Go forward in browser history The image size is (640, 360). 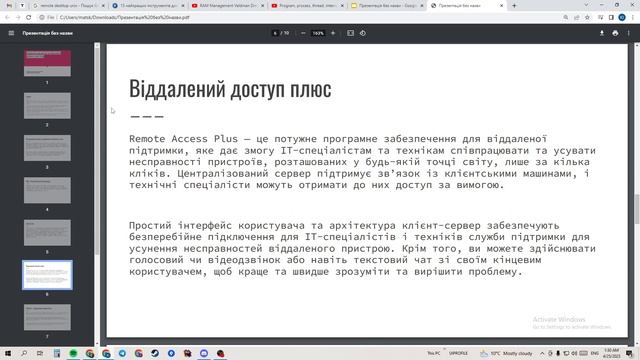18,17
